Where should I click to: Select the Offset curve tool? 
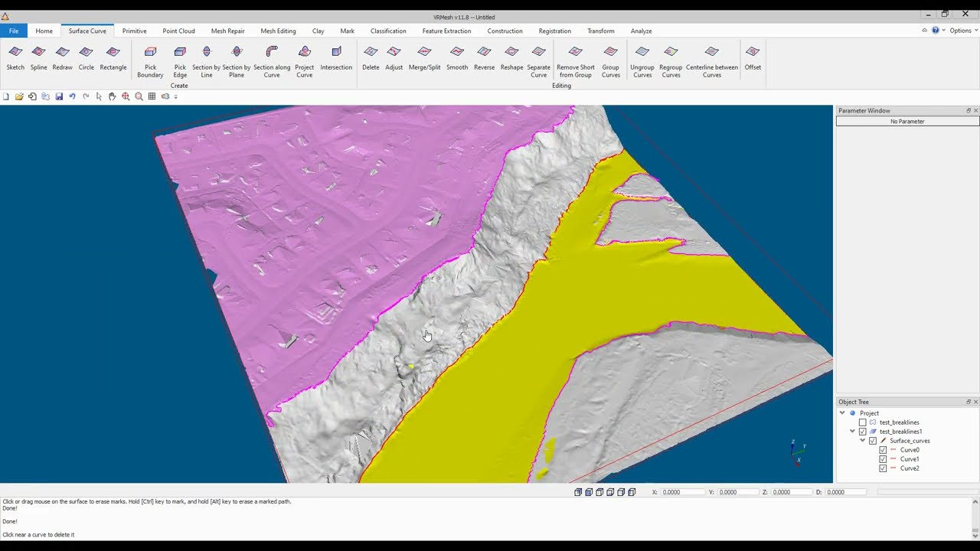point(753,58)
